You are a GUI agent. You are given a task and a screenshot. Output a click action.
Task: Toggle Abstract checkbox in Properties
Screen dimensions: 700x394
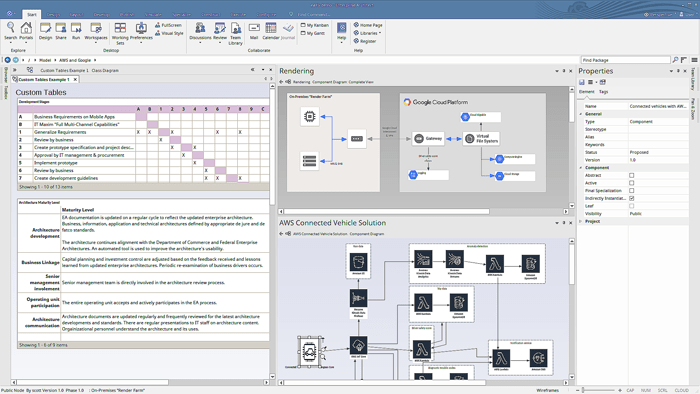coord(632,175)
